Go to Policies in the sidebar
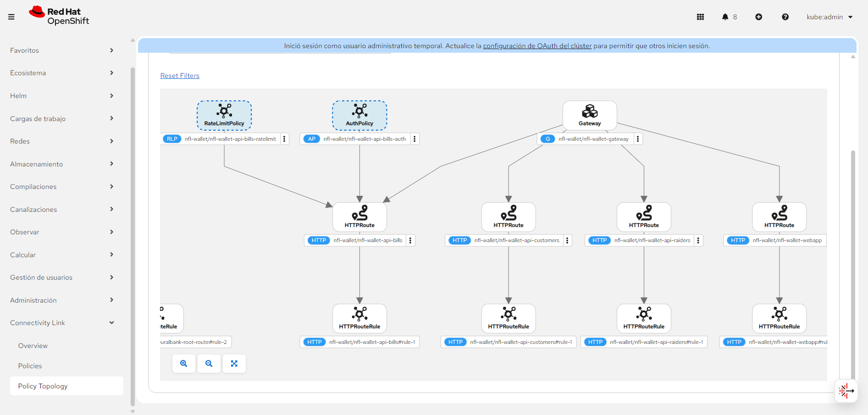The image size is (868, 415). click(x=30, y=366)
